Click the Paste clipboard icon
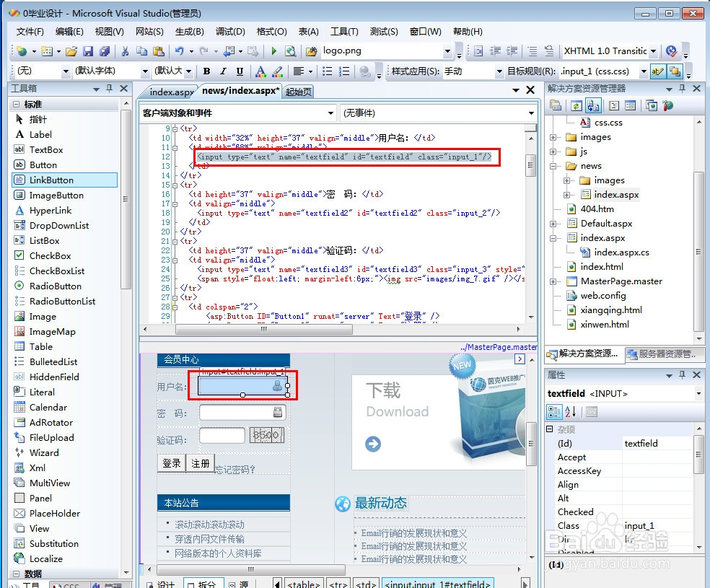 tap(158, 51)
